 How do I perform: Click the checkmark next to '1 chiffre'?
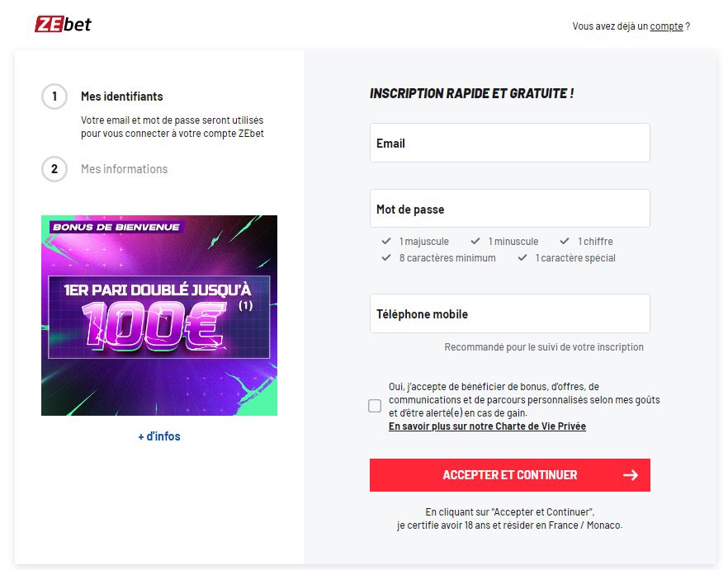click(x=566, y=241)
